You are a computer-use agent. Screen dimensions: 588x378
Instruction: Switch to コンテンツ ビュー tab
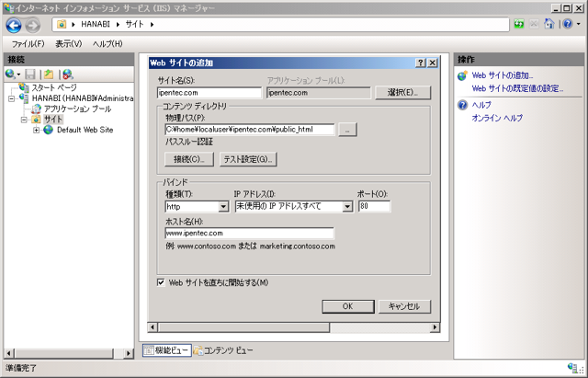[223, 350]
